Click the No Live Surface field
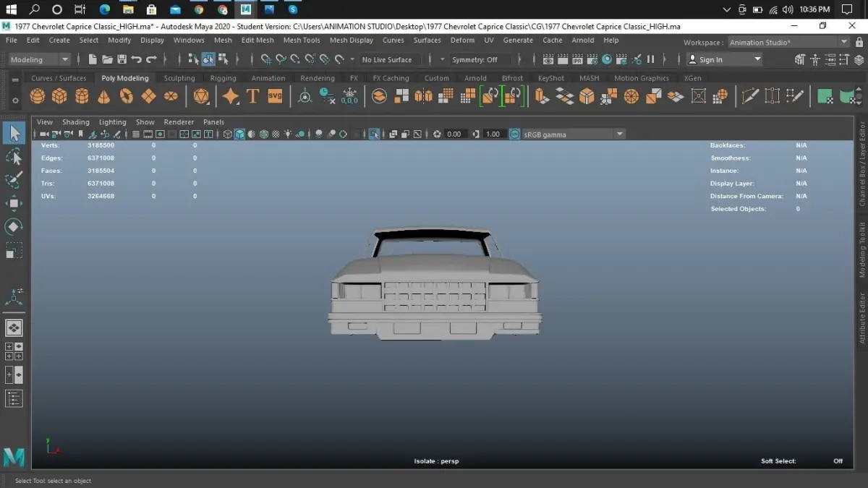Image resolution: width=868 pixels, height=488 pixels. (388, 60)
